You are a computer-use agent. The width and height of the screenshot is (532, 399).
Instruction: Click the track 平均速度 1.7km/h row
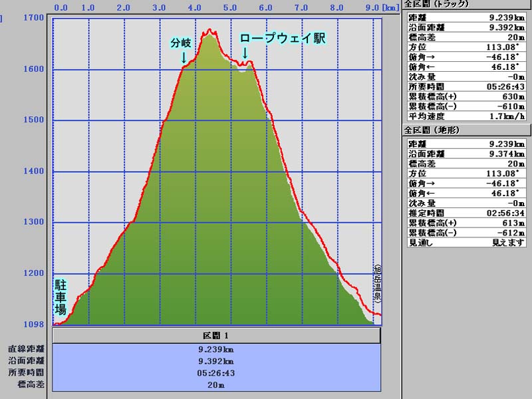point(467,116)
